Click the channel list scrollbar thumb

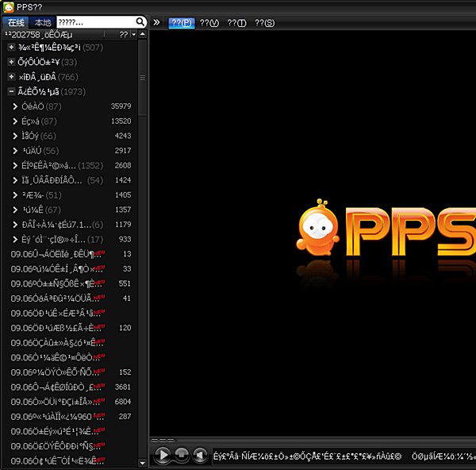coord(142,78)
